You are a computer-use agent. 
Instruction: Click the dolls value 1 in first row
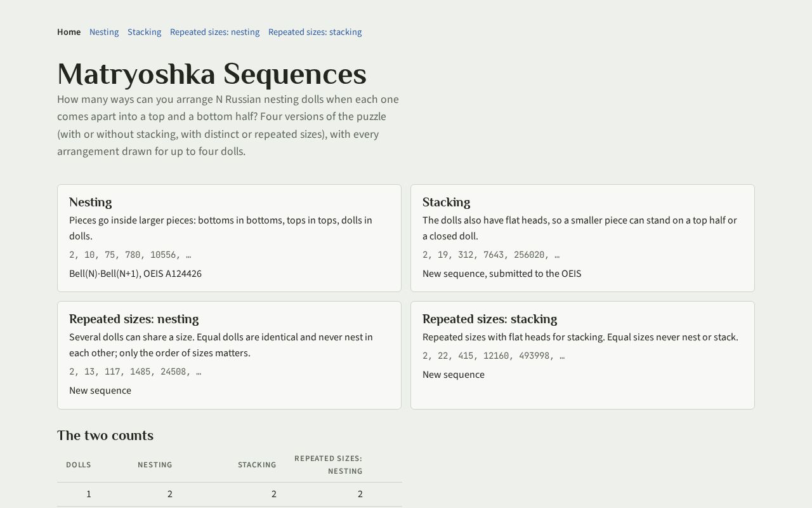coord(89,494)
